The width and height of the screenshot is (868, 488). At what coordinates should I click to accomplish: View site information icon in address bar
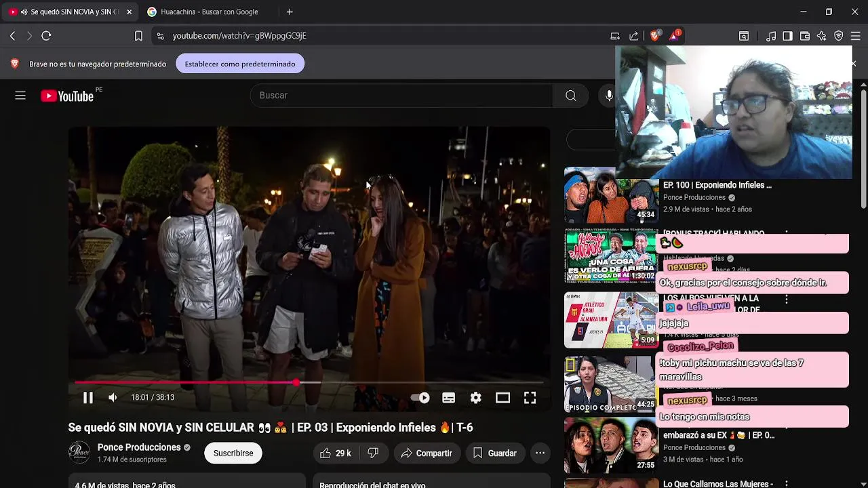pos(160,36)
